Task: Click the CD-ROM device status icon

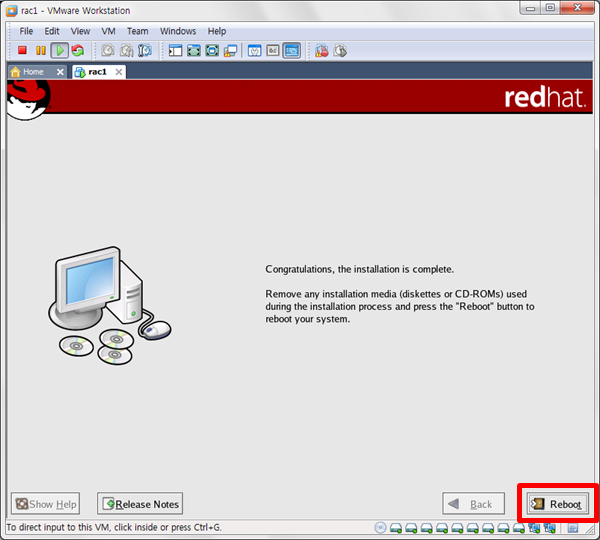Action: click(x=380, y=528)
